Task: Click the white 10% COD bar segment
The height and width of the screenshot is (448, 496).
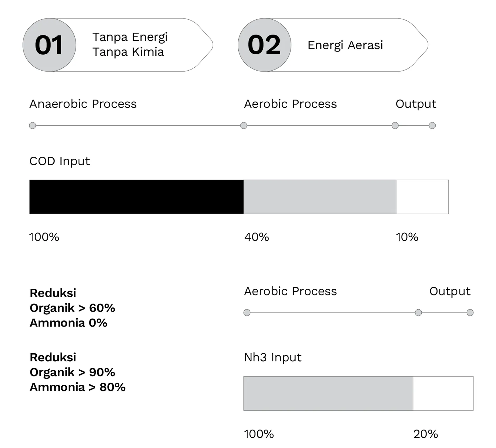Action: (x=422, y=197)
